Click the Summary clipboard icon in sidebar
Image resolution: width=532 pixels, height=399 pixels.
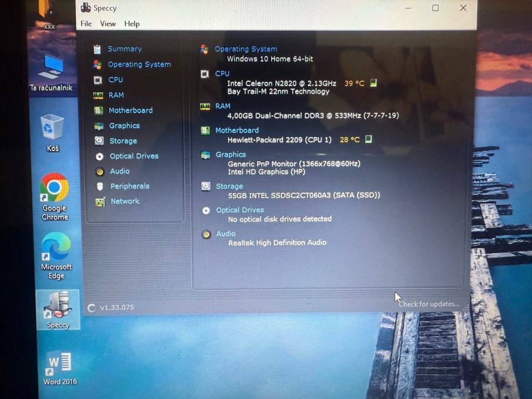click(97, 49)
